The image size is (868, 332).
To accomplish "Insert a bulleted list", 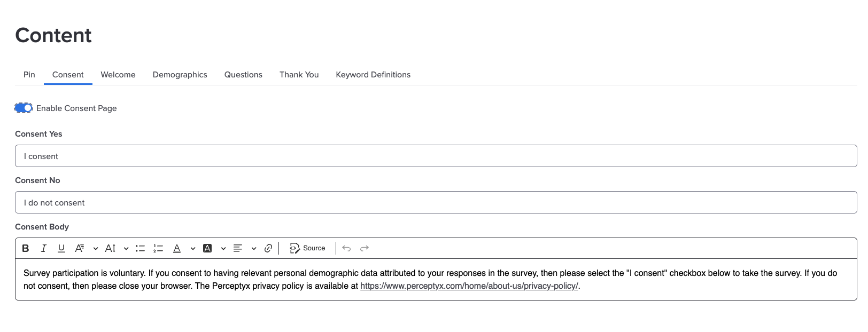I will tap(140, 248).
